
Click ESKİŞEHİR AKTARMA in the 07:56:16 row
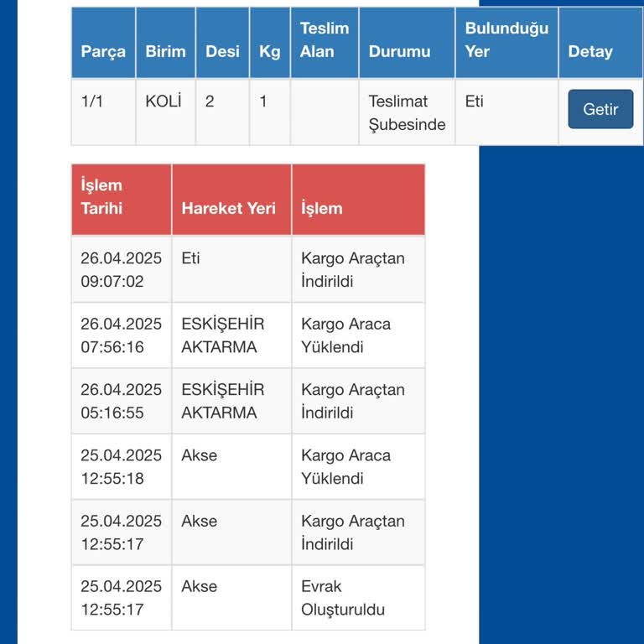[222, 335]
